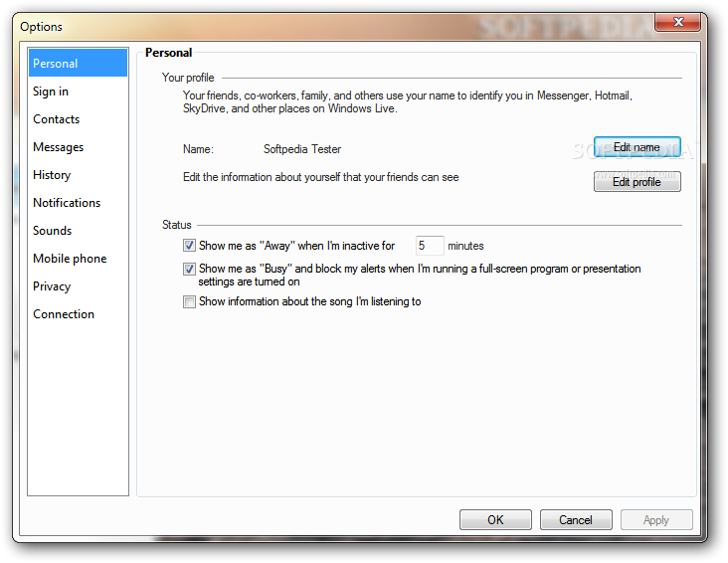
Task: Switch to History options
Action: click(x=78, y=175)
